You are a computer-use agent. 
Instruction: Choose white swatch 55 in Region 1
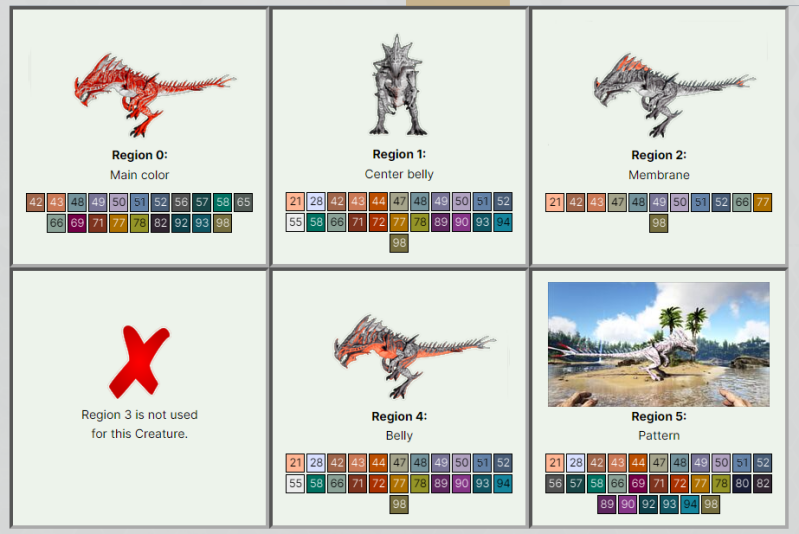pyautogui.click(x=295, y=223)
